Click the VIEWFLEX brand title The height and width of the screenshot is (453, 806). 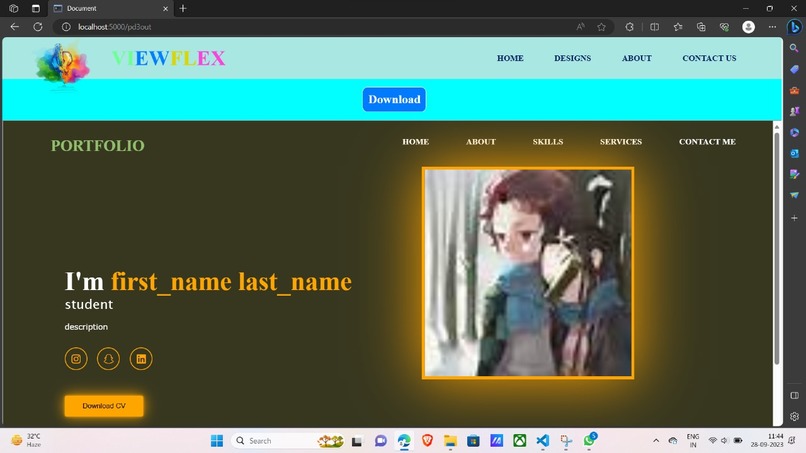click(x=169, y=58)
